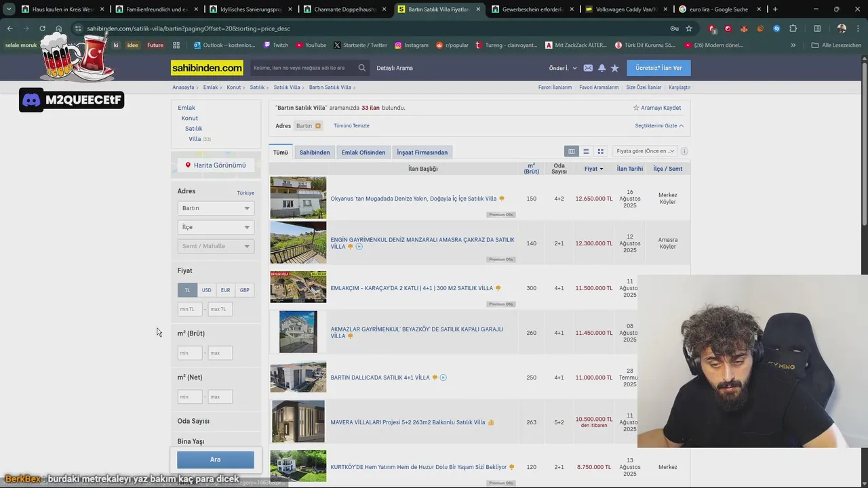Show more bookmarks via double chevron

(793, 45)
